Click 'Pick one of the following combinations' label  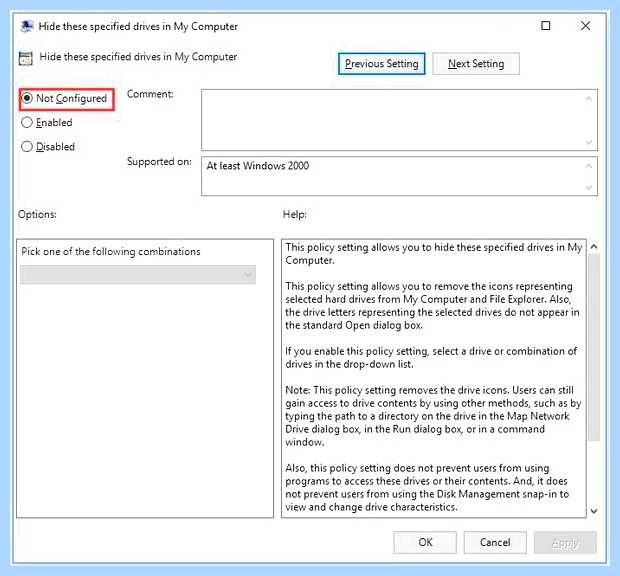pos(111,251)
